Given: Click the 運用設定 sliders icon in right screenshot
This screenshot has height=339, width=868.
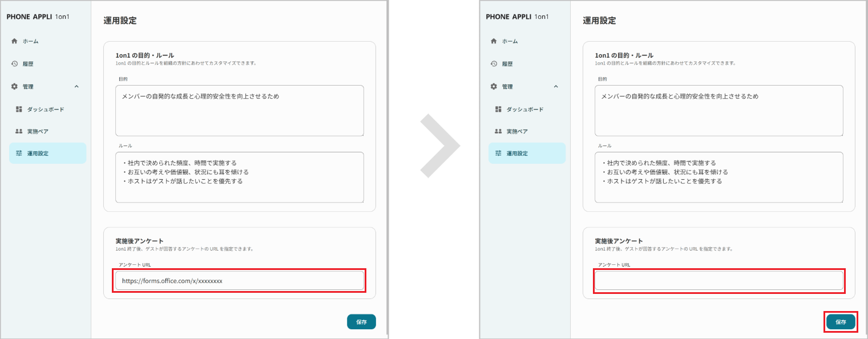Looking at the screenshot, I should 498,154.
